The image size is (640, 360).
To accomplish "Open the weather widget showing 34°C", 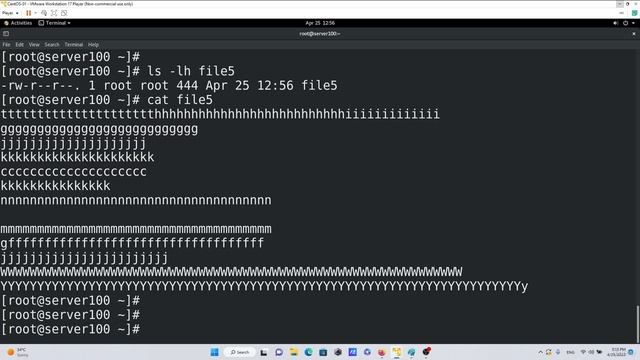I will [x=18, y=352].
